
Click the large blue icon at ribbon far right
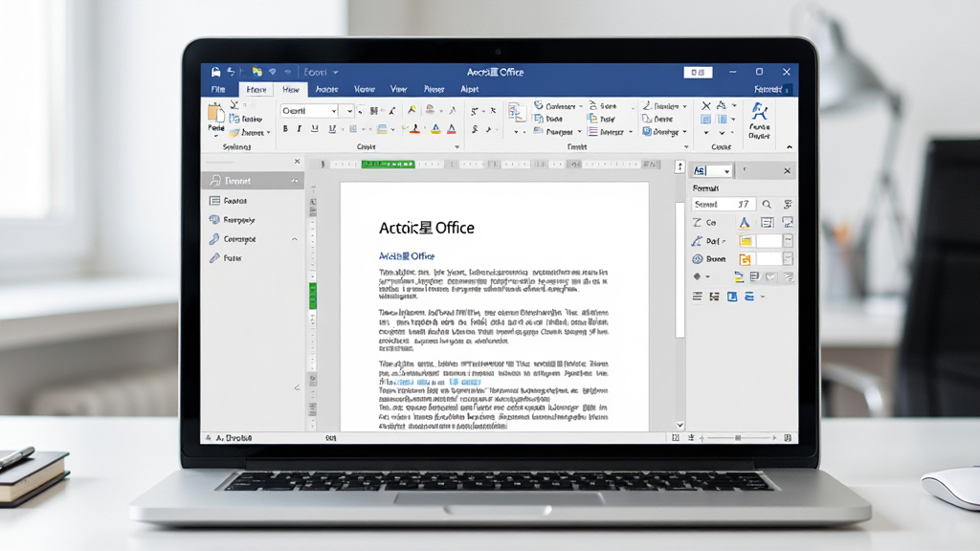point(759,112)
